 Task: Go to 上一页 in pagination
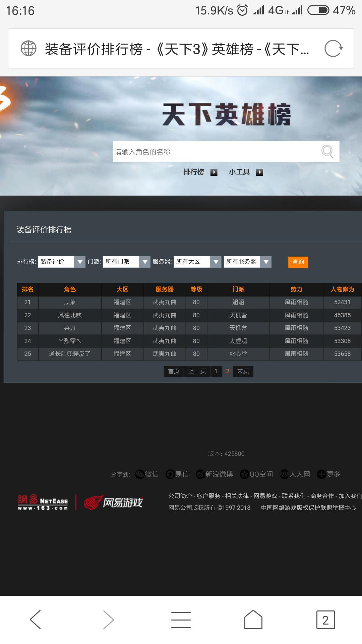(x=197, y=371)
